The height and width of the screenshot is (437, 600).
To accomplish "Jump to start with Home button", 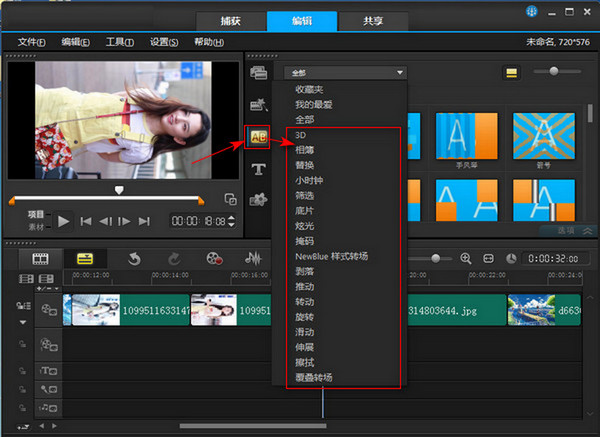I will 86,221.
